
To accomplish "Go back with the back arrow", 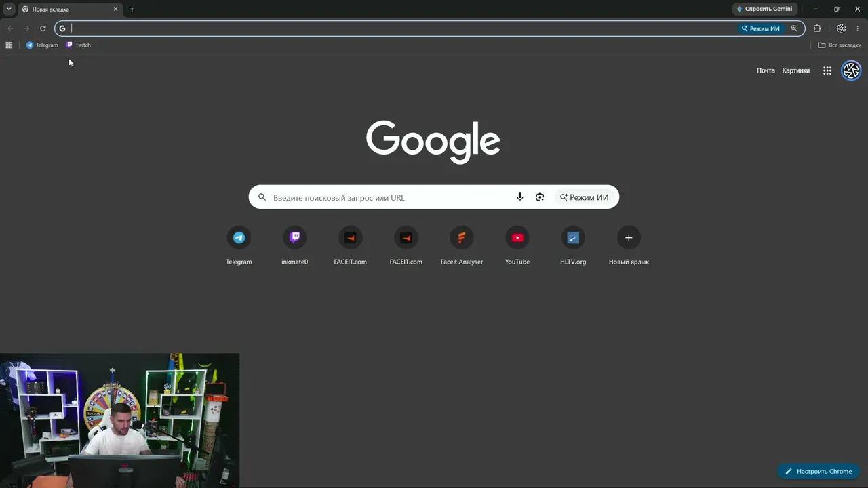I will pyautogui.click(x=10, y=28).
